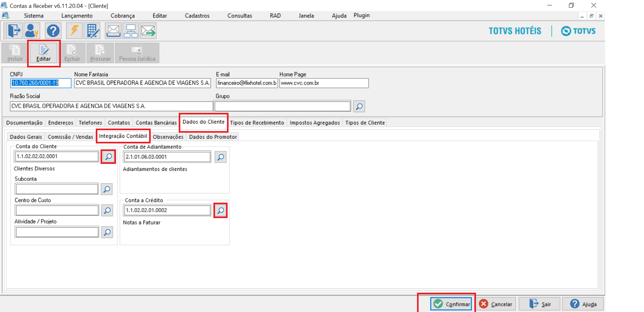644x312 pixels.
Task: Click the Razão Social input field
Action: (x=112, y=106)
